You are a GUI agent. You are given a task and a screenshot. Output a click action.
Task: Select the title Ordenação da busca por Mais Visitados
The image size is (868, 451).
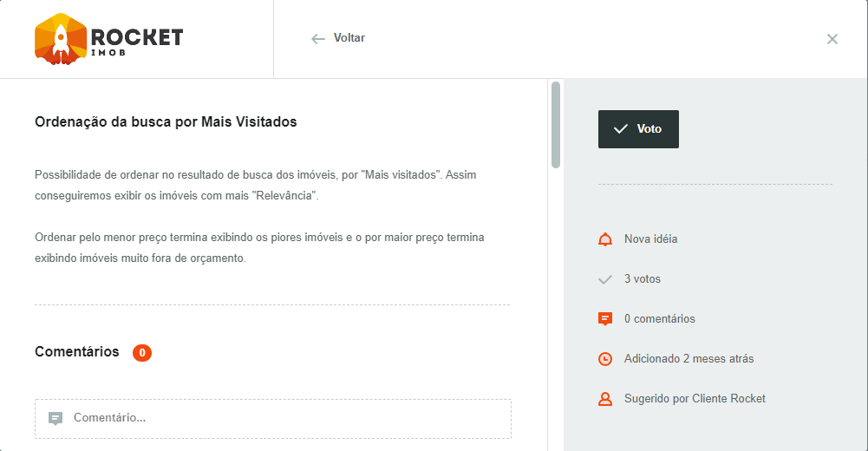tap(166, 122)
